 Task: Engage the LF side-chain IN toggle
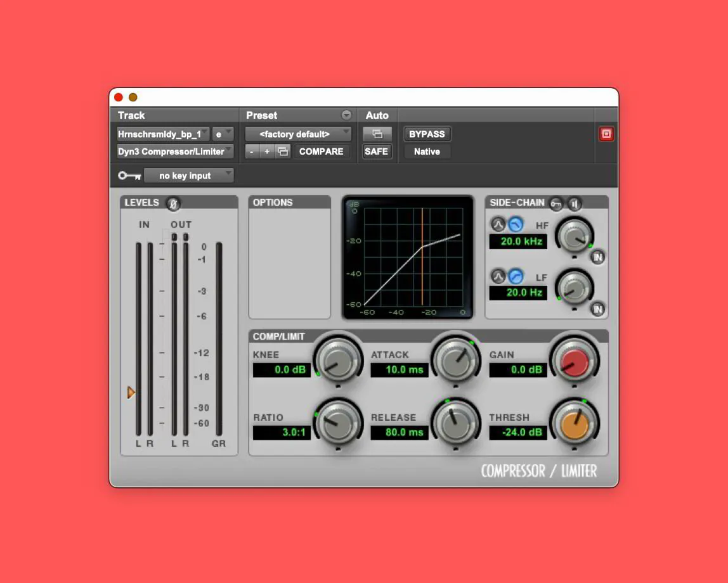coord(597,309)
